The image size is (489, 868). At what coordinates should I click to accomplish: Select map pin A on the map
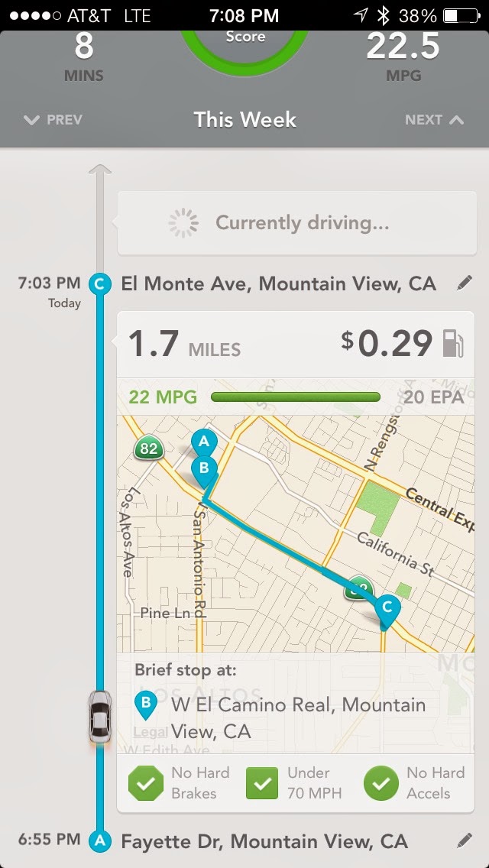point(204,441)
